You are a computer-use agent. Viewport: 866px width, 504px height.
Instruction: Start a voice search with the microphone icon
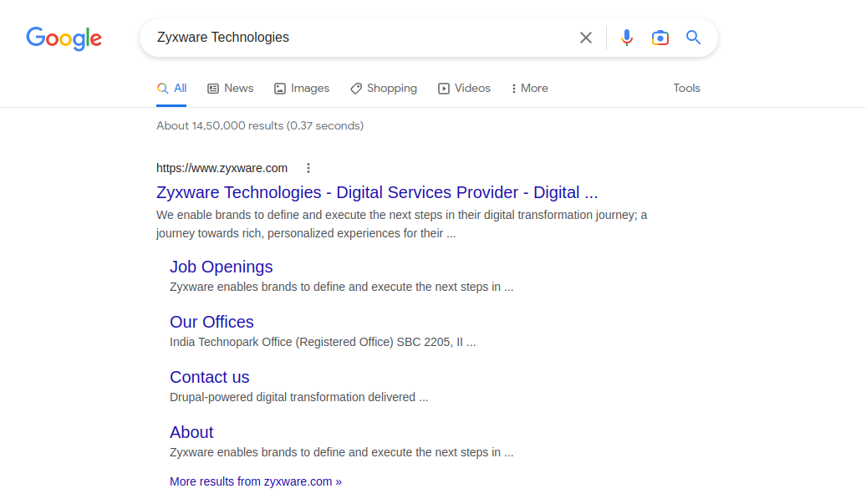tap(627, 38)
